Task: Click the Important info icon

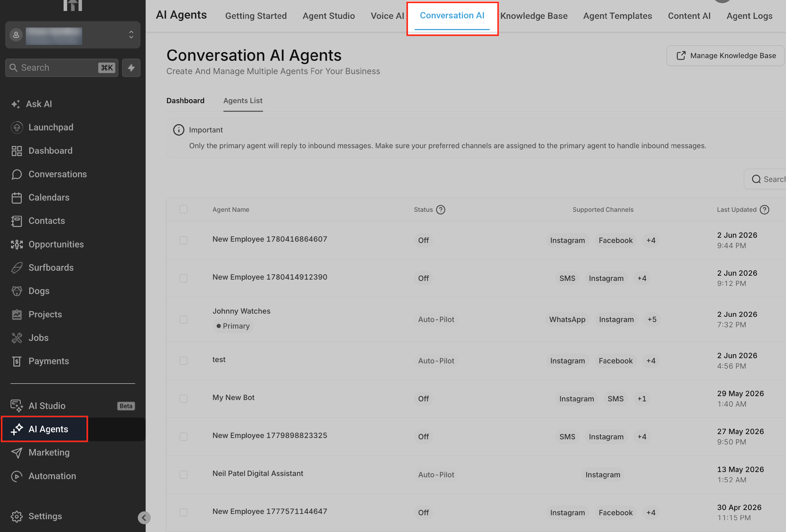Action: (x=179, y=130)
